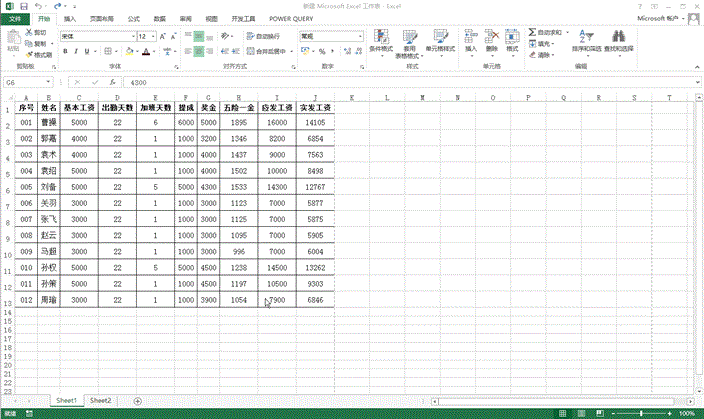Click the font color red swatch
The width and height of the screenshot is (704, 419).
146,53
